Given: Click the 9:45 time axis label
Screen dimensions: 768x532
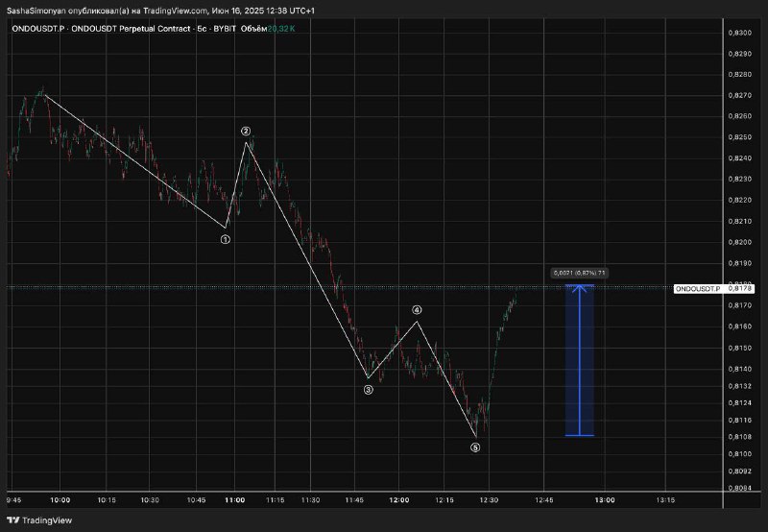Looking at the screenshot, I should pos(13,500).
